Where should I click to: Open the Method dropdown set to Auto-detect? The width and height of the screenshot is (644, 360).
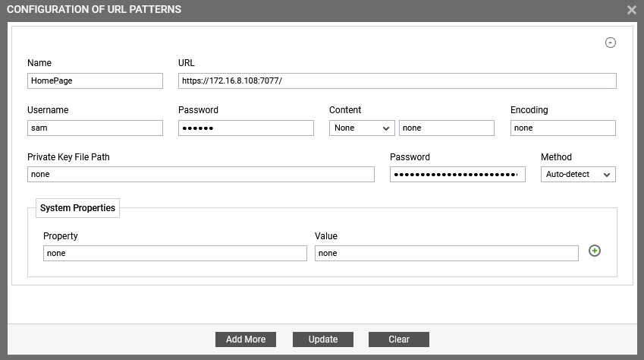coord(578,175)
